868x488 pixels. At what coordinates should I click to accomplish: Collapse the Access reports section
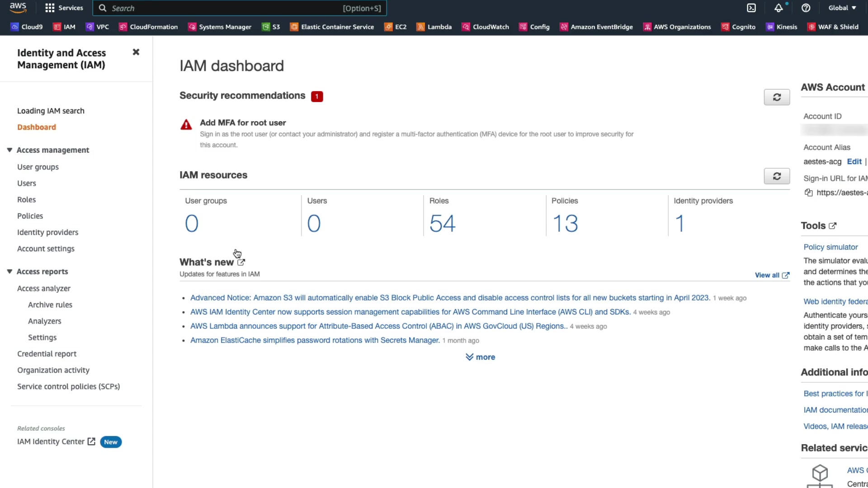[9, 272]
